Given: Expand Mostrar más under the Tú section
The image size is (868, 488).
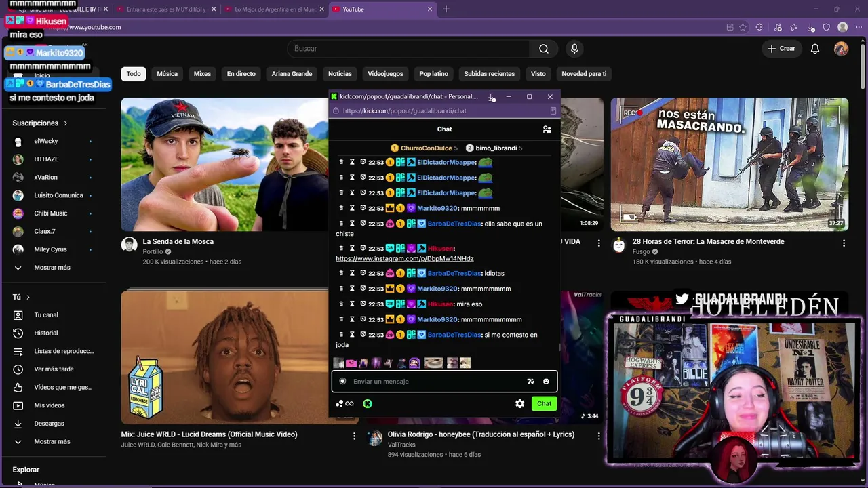Looking at the screenshot, I should click(52, 441).
